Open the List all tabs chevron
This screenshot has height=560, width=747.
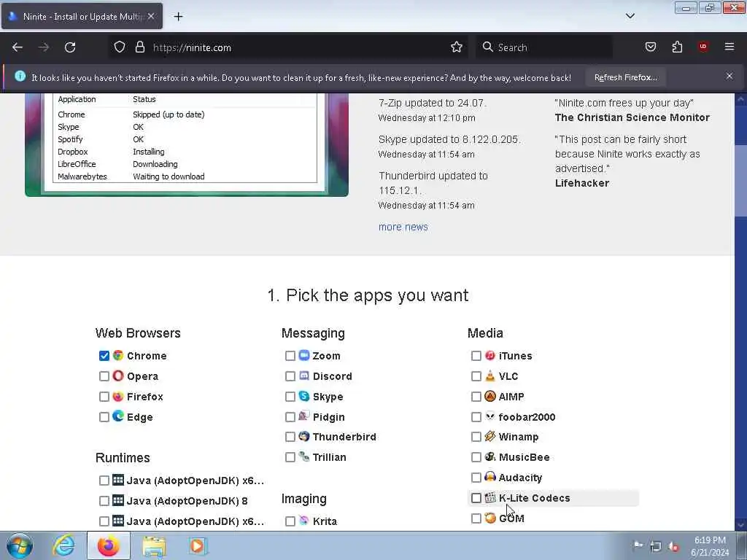pyautogui.click(x=630, y=16)
